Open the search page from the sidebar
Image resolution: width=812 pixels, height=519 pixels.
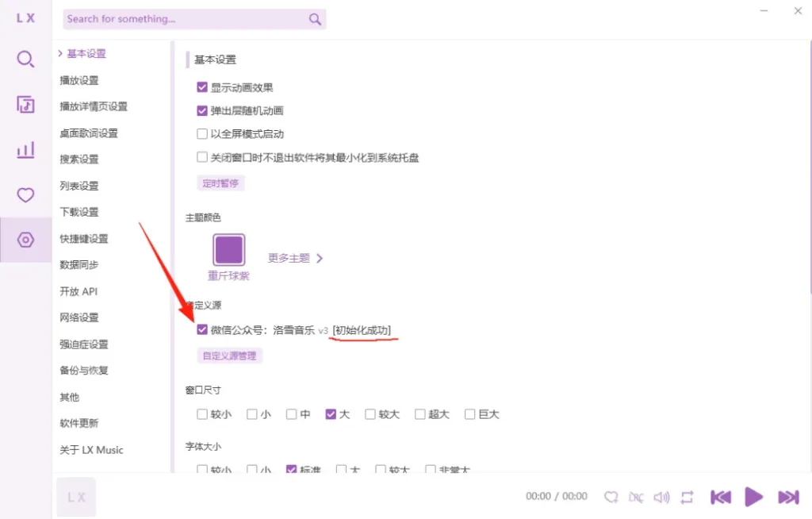(x=25, y=59)
